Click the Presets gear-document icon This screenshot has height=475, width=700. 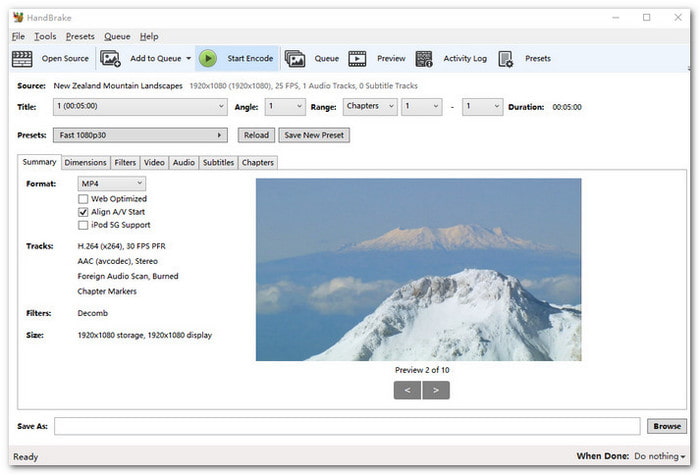[506, 58]
